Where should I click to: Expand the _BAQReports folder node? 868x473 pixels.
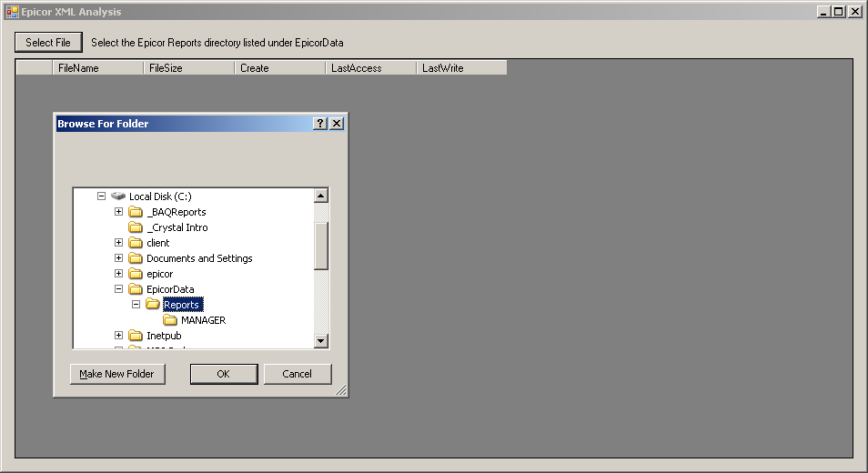(118, 211)
